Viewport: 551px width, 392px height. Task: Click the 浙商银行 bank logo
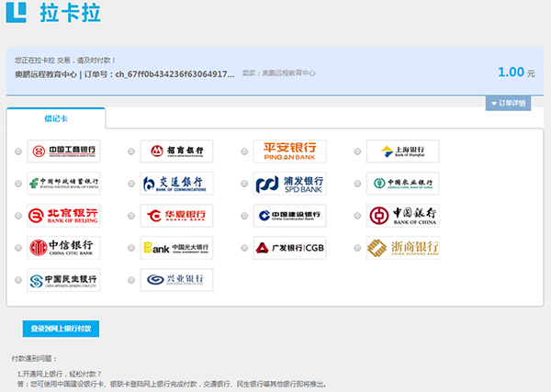[x=402, y=248]
